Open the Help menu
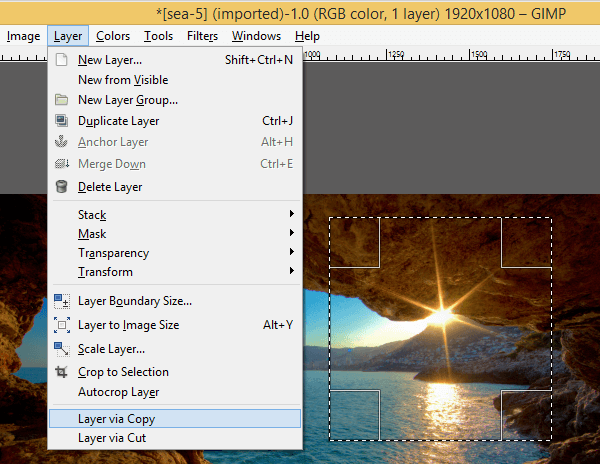 (307, 36)
